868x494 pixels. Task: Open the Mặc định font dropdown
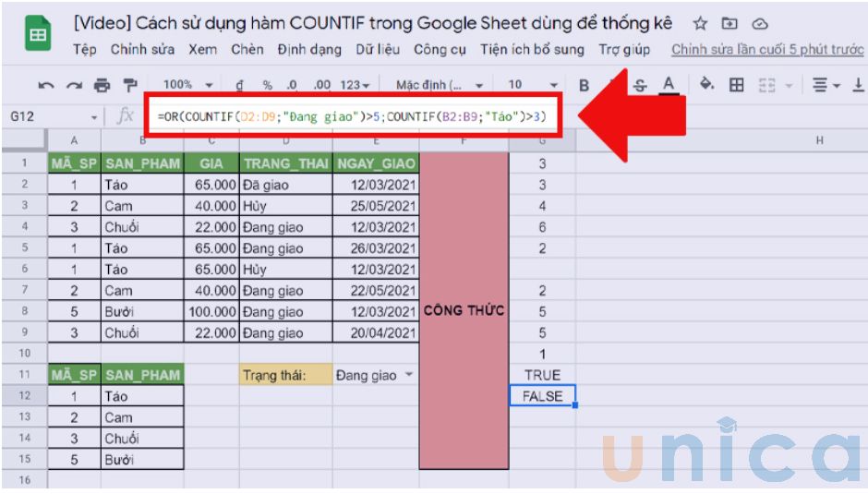[439, 85]
